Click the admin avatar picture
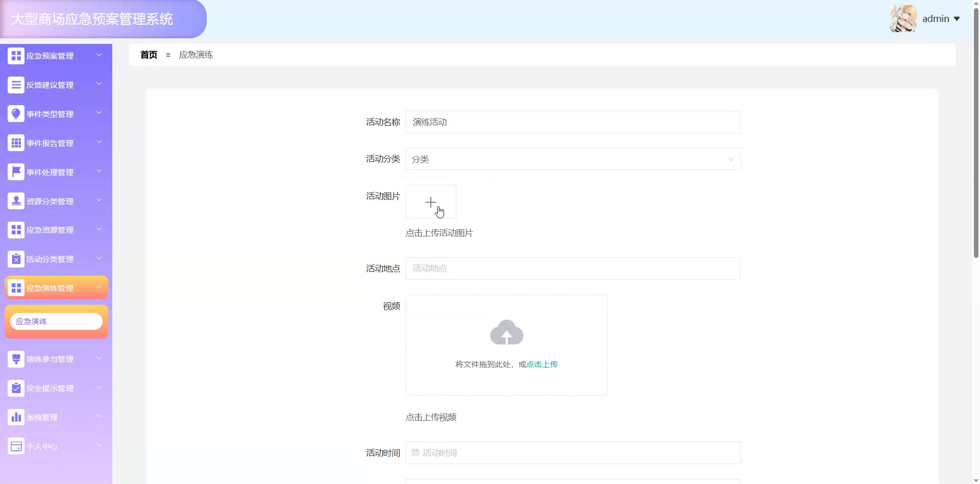The height and width of the screenshot is (484, 980). (x=903, y=19)
